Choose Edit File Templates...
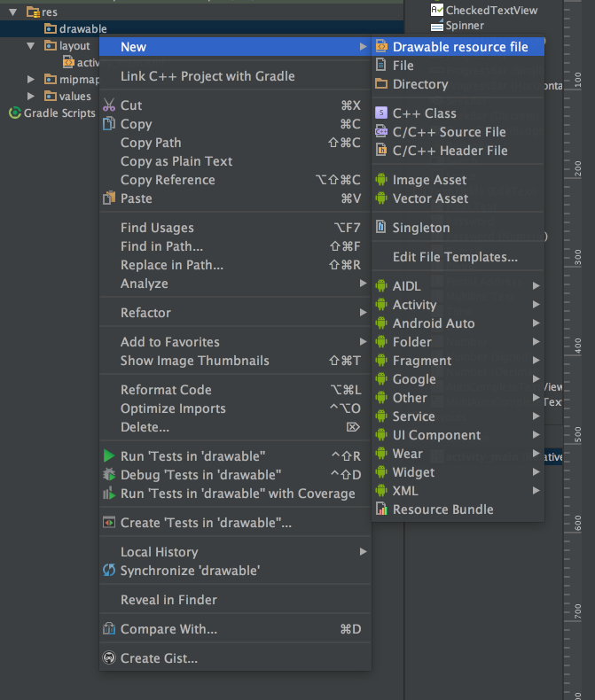The width and height of the screenshot is (595, 700). tap(458, 257)
